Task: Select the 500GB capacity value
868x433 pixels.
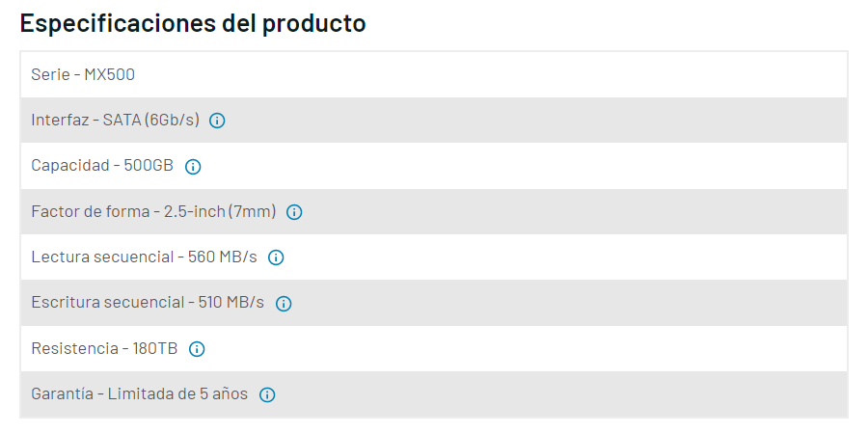Action: [x=149, y=166]
